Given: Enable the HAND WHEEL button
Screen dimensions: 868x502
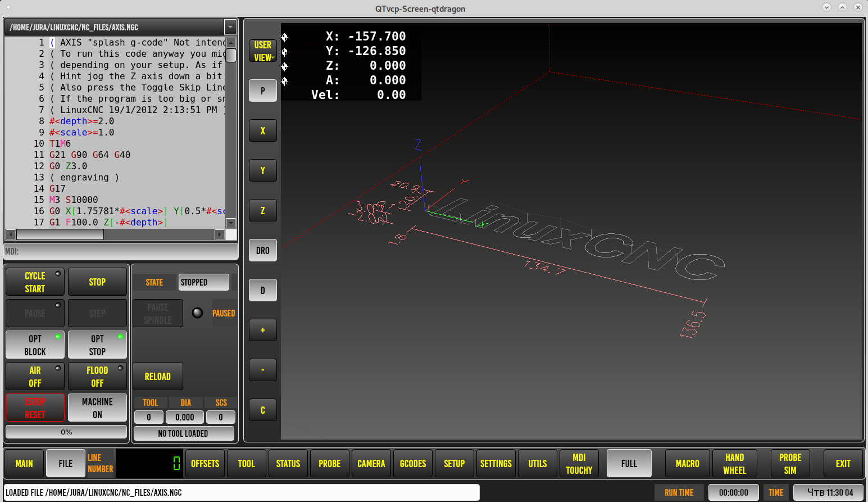Looking at the screenshot, I should (735, 464).
